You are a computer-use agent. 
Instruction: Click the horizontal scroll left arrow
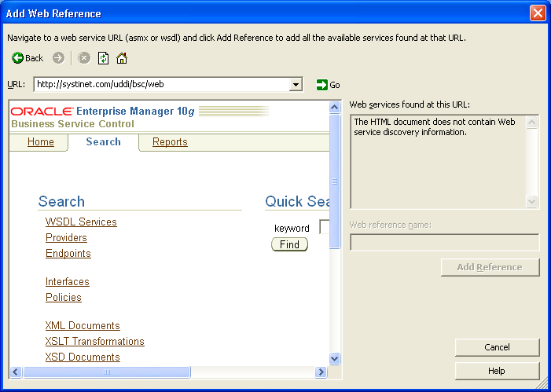point(16,372)
